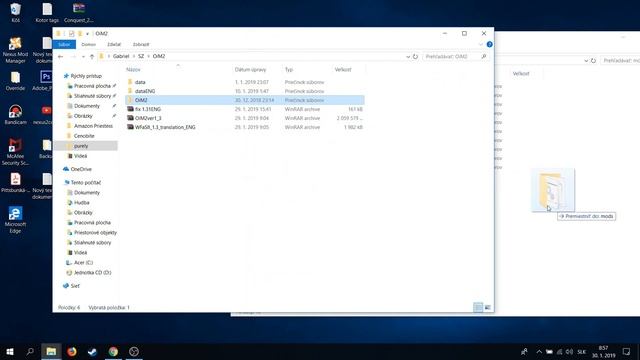This screenshot has height=360, width=640.
Task: Open McAfee Security Scan desktop icon
Action: tap(16, 152)
